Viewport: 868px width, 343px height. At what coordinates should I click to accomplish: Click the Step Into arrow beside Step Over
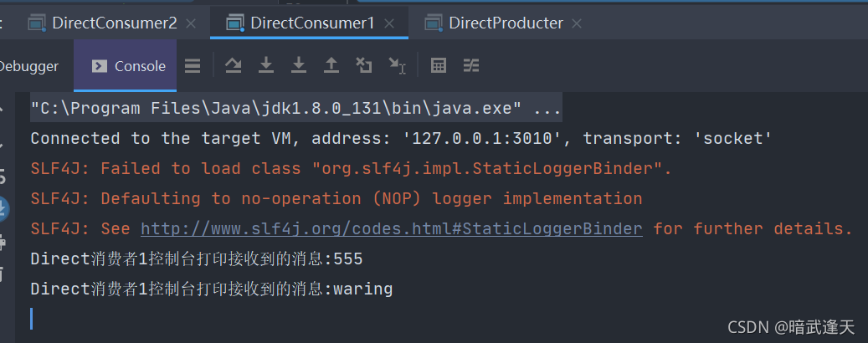coord(266,66)
